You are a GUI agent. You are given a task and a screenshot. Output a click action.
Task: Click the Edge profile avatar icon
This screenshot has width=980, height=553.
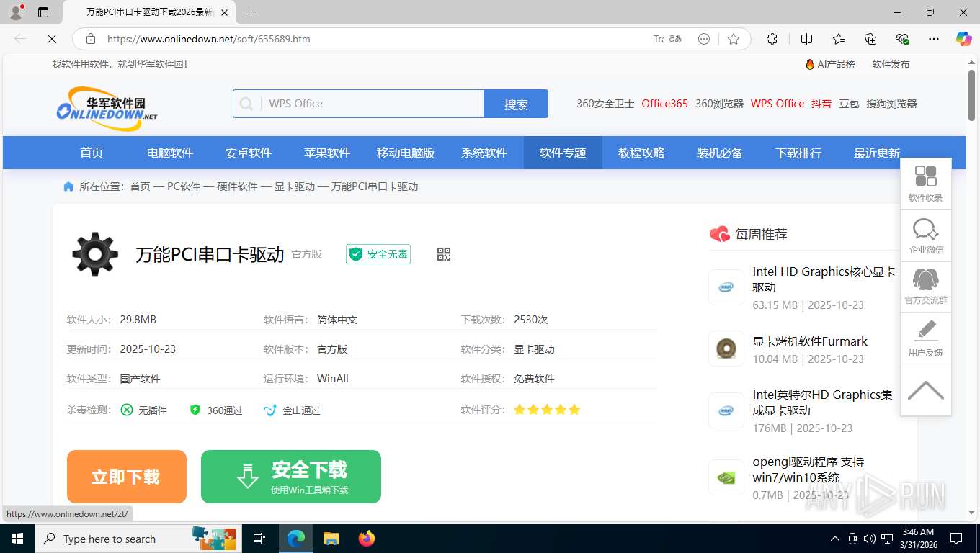coord(16,12)
